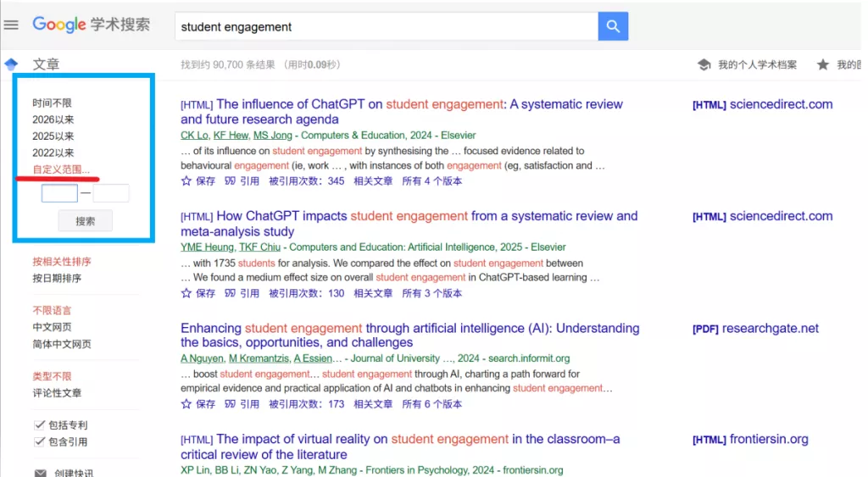Click the quote cite icon for first result
This screenshot has width=868, height=477.
[x=230, y=180]
